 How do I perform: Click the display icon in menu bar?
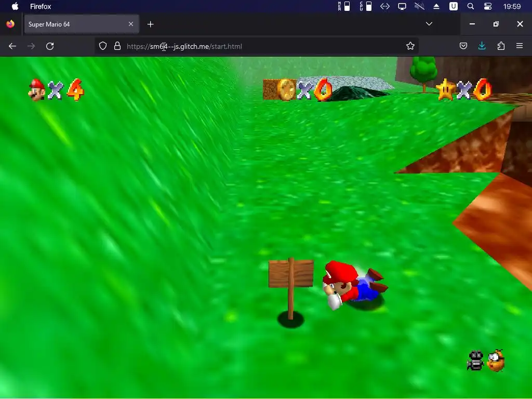[x=402, y=6]
